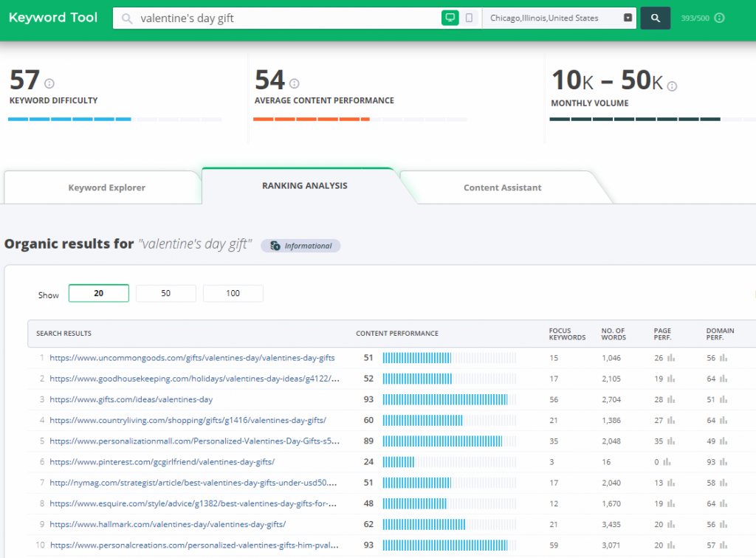
Task: Click domain perf chart icon for nymag row
Action: (x=724, y=483)
